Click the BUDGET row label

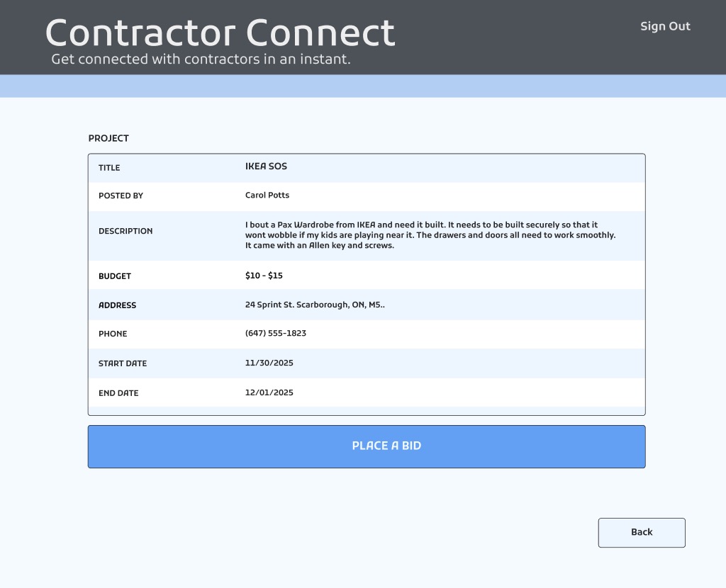click(x=115, y=276)
